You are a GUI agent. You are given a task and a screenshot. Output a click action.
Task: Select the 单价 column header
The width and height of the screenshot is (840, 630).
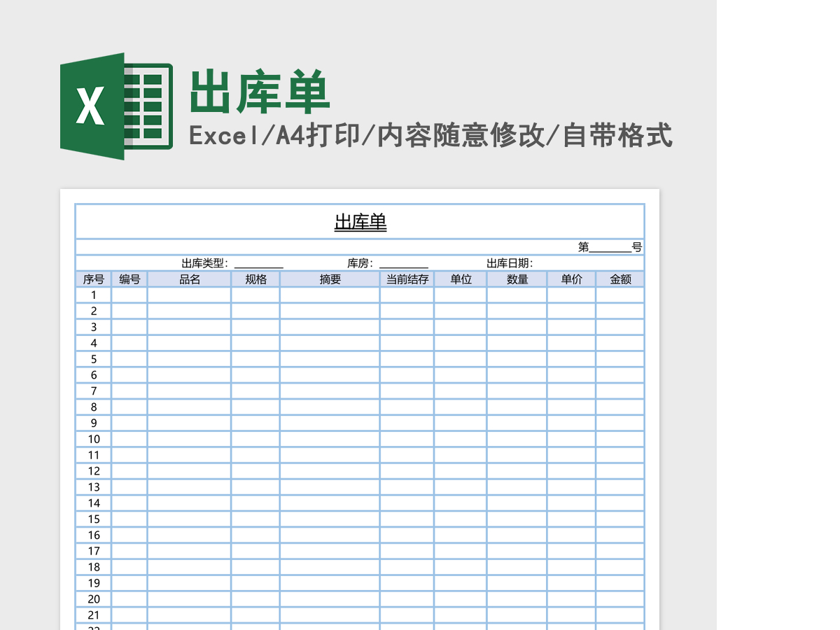coord(571,279)
